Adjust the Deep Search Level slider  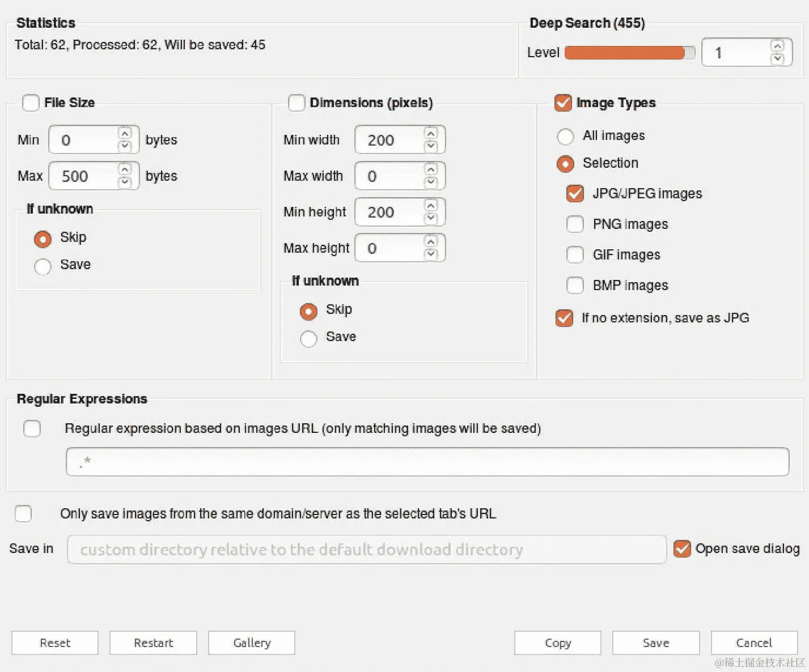630,53
